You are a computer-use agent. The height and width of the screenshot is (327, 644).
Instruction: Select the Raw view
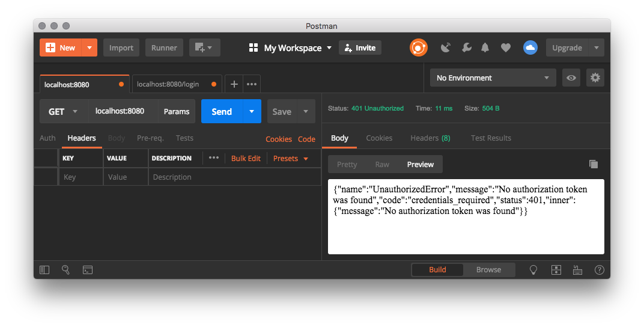[382, 164]
